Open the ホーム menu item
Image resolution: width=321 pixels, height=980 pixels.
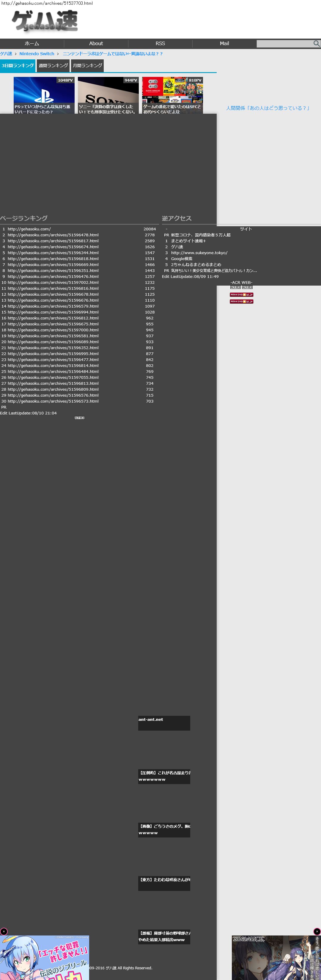pyautogui.click(x=32, y=44)
